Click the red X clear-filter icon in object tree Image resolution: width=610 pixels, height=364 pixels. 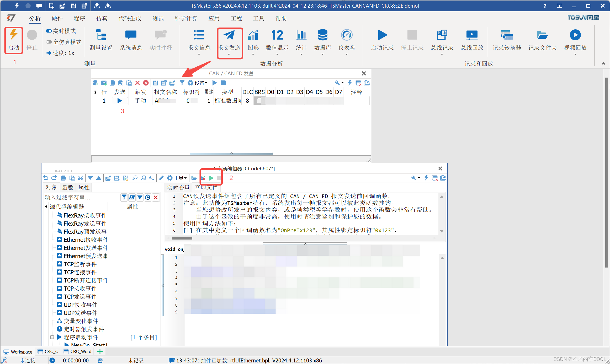(156, 197)
